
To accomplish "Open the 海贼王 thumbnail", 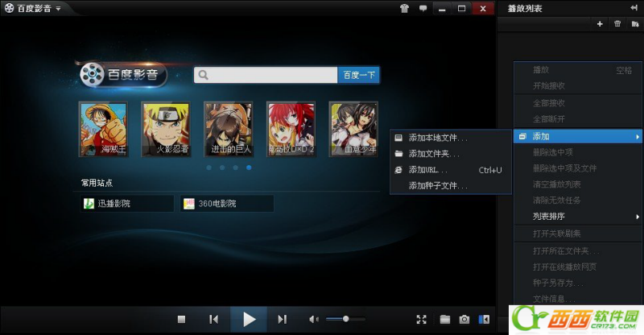I will 103,129.
